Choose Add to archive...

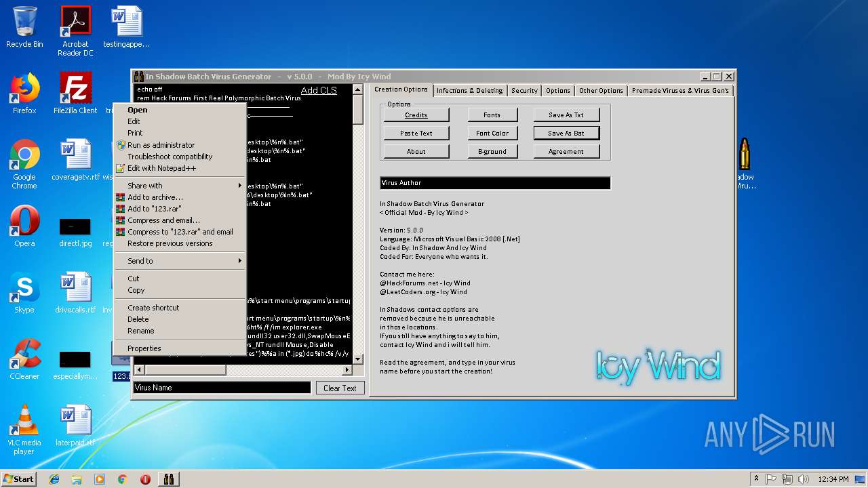click(x=179, y=197)
